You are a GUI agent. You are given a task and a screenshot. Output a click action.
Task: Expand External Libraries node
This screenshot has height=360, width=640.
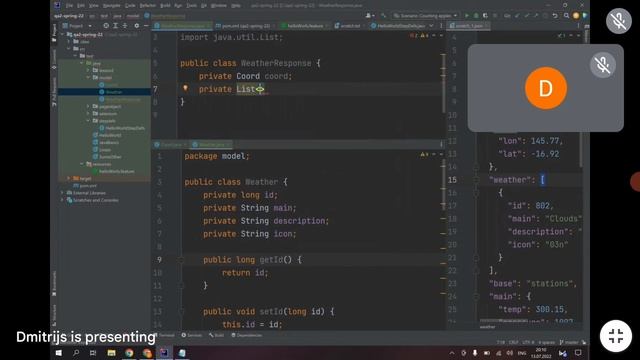pos(62,193)
